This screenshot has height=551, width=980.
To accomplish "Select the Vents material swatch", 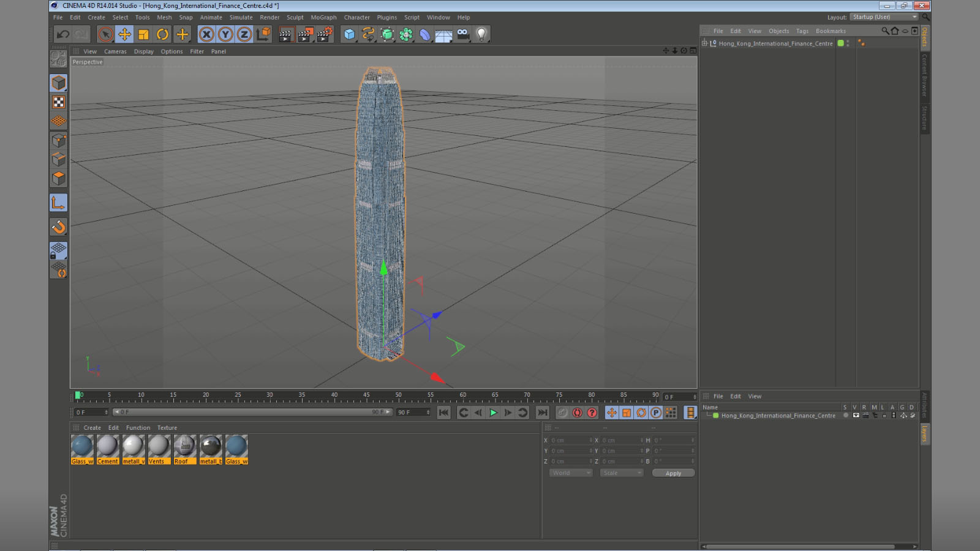I will pyautogui.click(x=159, y=450).
